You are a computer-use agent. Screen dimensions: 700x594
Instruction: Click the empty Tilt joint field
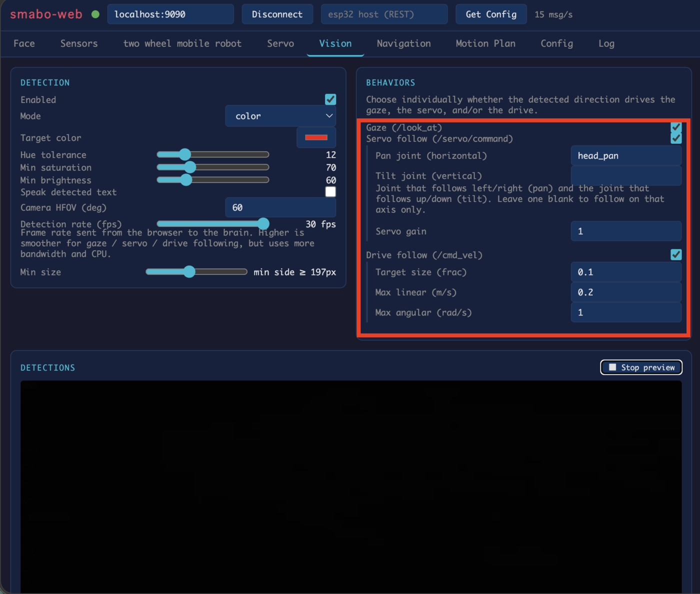click(626, 176)
